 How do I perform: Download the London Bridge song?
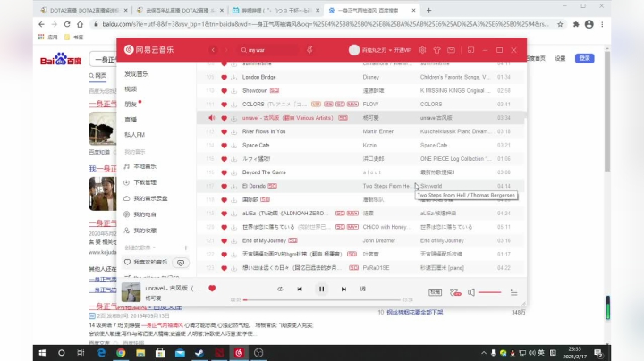233,77
